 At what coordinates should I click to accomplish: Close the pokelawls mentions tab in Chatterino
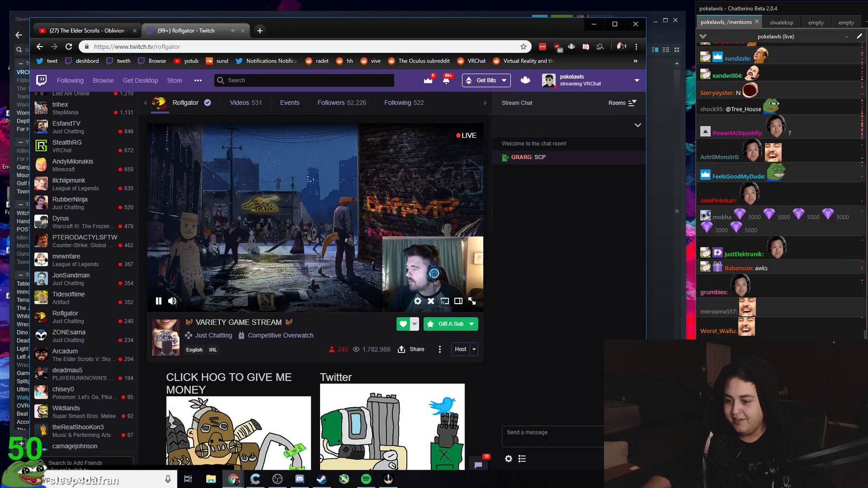[x=757, y=22]
